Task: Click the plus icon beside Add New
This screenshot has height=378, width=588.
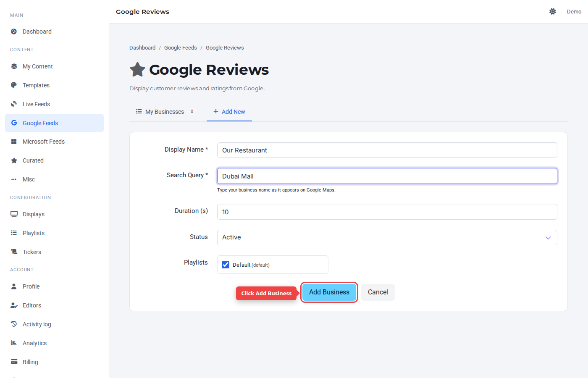Action: coord(216,111)
